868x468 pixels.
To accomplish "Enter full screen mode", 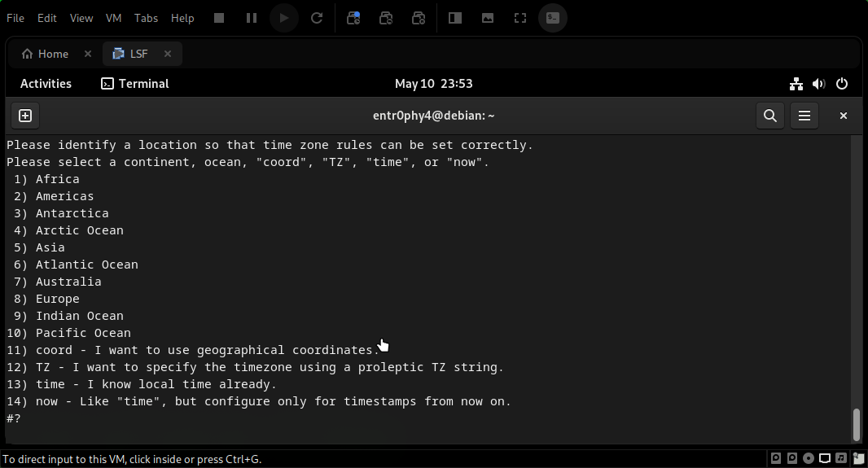I will (x=520, y=18).
